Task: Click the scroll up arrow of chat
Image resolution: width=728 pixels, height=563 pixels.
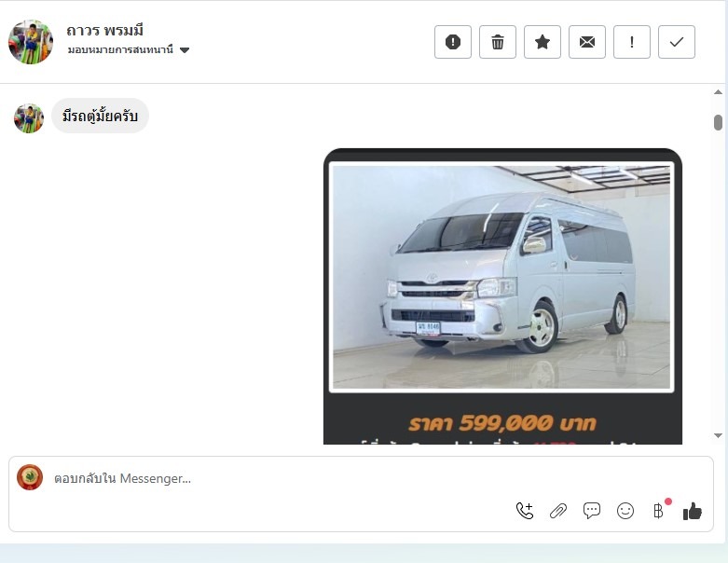Action: click(x=718, y=92)
